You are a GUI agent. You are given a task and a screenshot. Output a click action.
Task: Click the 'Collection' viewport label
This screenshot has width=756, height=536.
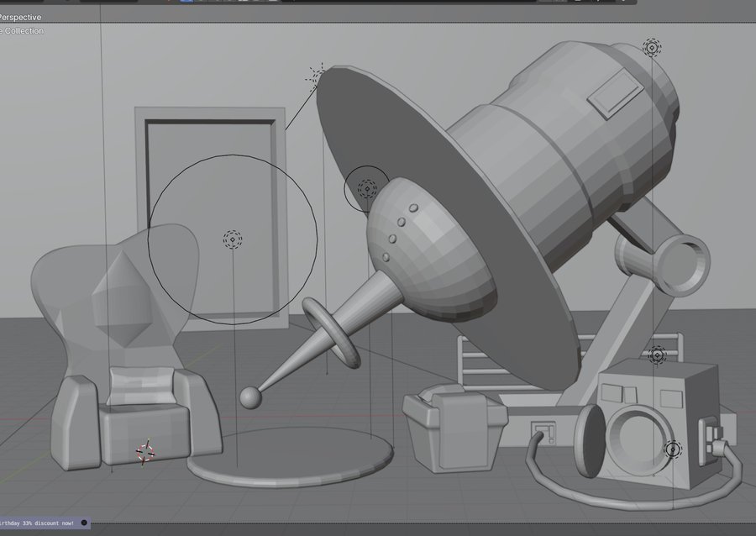(24, 31)
